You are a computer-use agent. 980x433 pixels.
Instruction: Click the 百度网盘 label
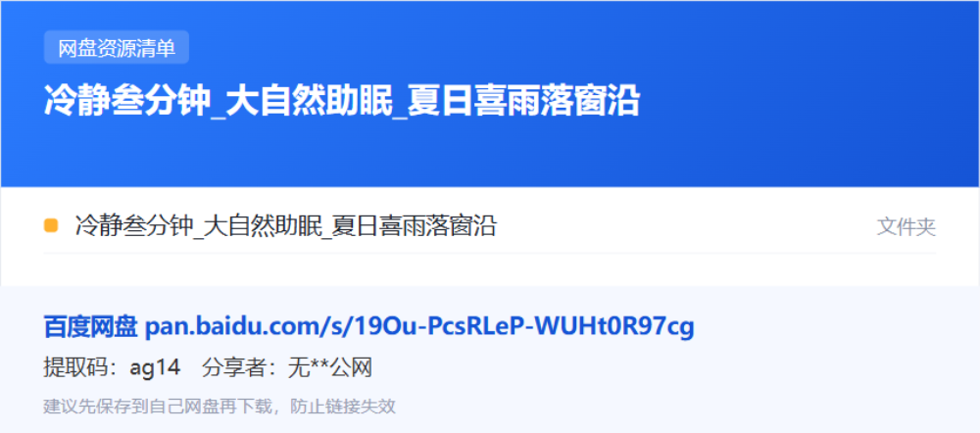pyautogui.click(x=90, y=326)
